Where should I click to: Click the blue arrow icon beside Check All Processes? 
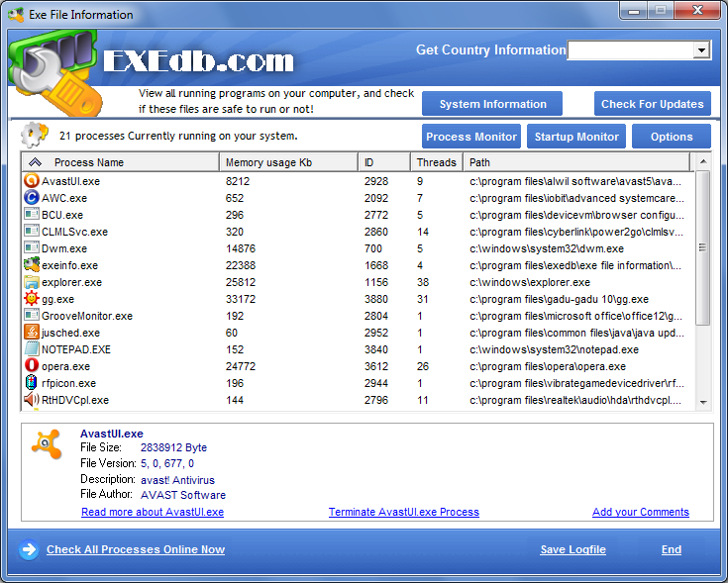pos(29,549)
